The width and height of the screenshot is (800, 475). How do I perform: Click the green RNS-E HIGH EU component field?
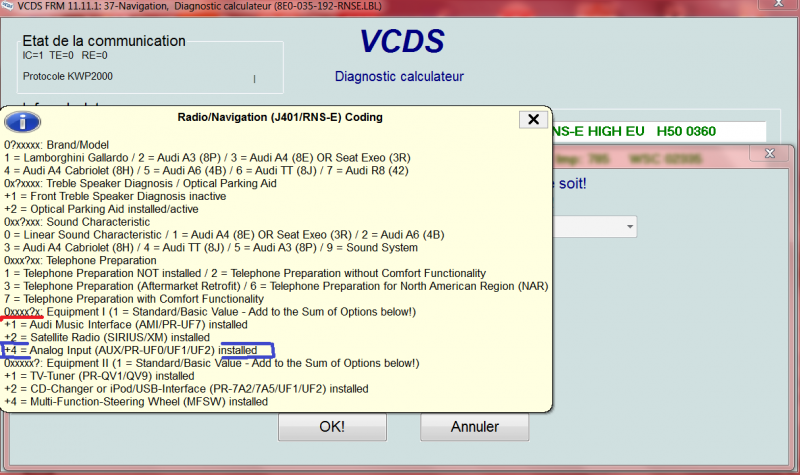coord(657,131)
